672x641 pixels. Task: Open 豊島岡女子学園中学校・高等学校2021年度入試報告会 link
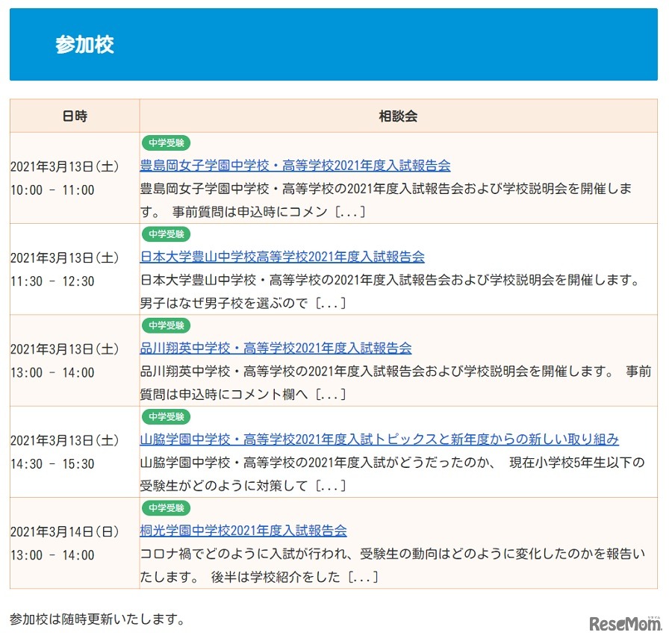(x=295, y=166)
